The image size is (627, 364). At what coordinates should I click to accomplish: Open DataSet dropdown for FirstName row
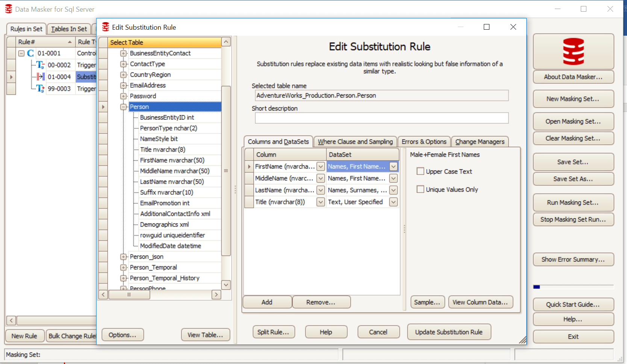[394, 166]
